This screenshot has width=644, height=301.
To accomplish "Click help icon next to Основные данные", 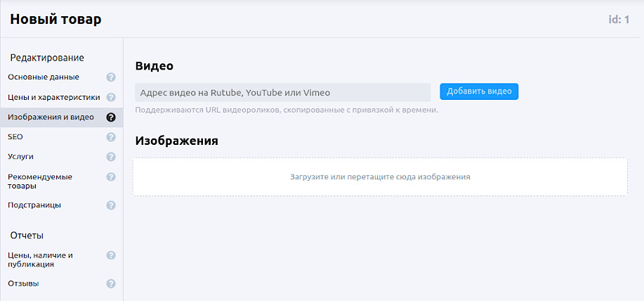I will (111, 77).
